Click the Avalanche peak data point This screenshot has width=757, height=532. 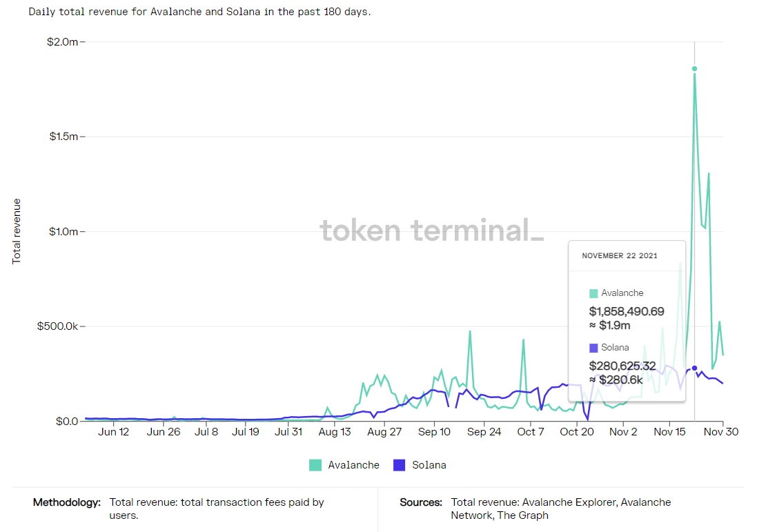[x=694, y=68]
